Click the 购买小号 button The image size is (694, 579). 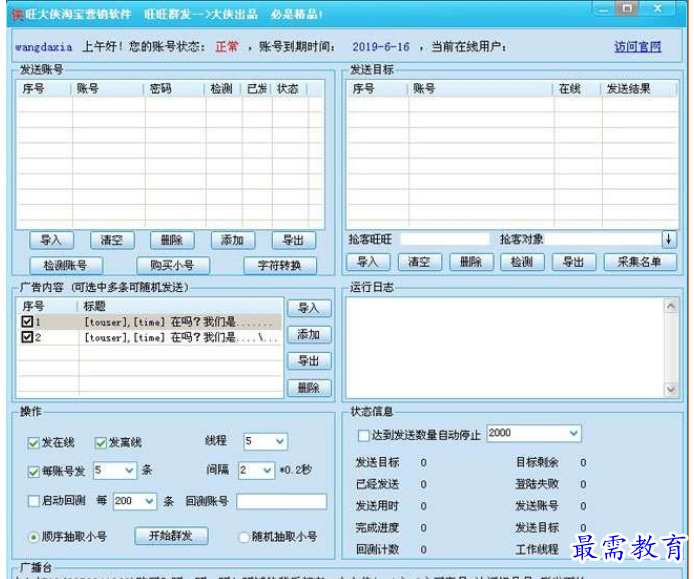[x=173, y=266]
